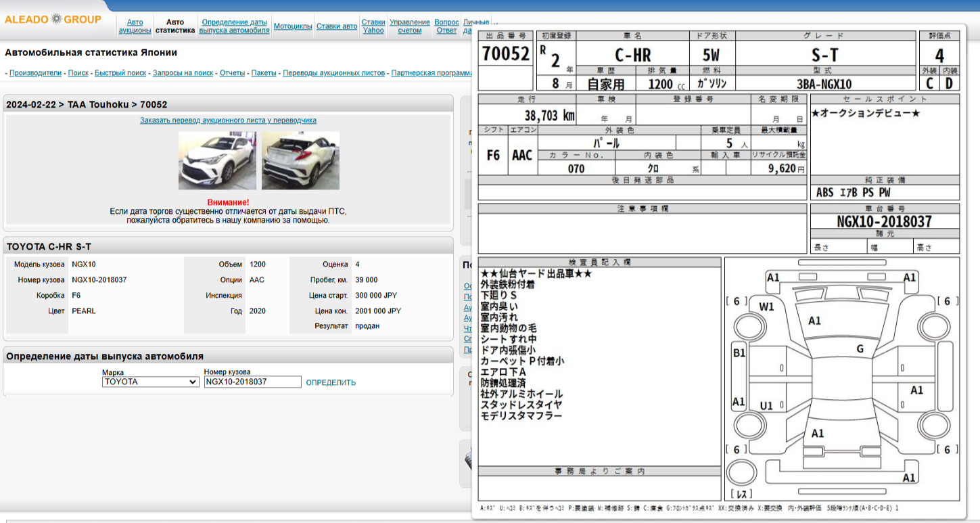Screen dimensions: 980x523
Task: Click the B1 mark on car diagram
Action: pos(739,353)
